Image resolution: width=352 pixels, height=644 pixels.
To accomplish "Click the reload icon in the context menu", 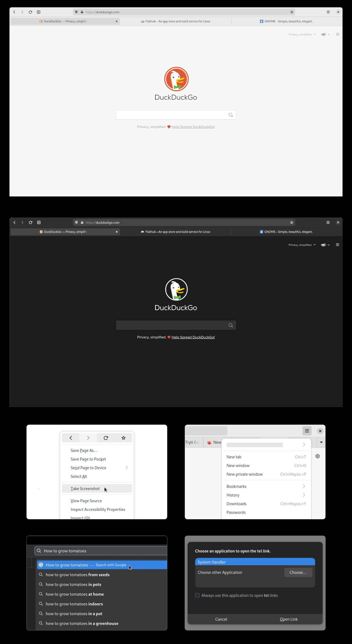I will coord(106,438).
